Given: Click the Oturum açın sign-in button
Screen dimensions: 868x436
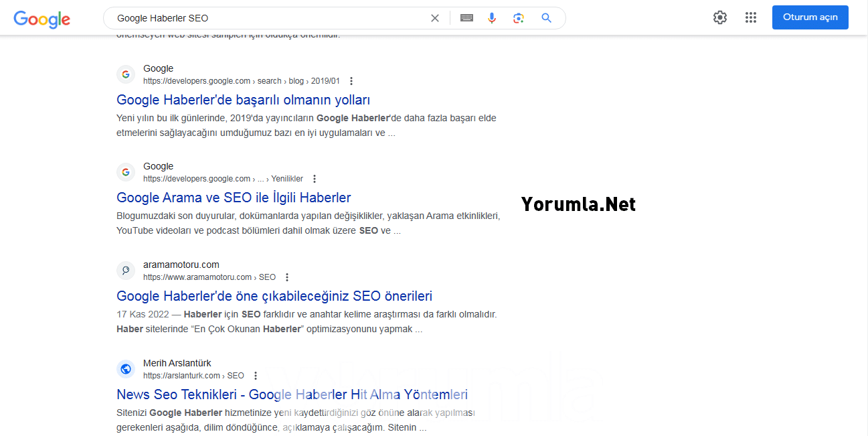Looking at the screenshot, I should (810, 17).
